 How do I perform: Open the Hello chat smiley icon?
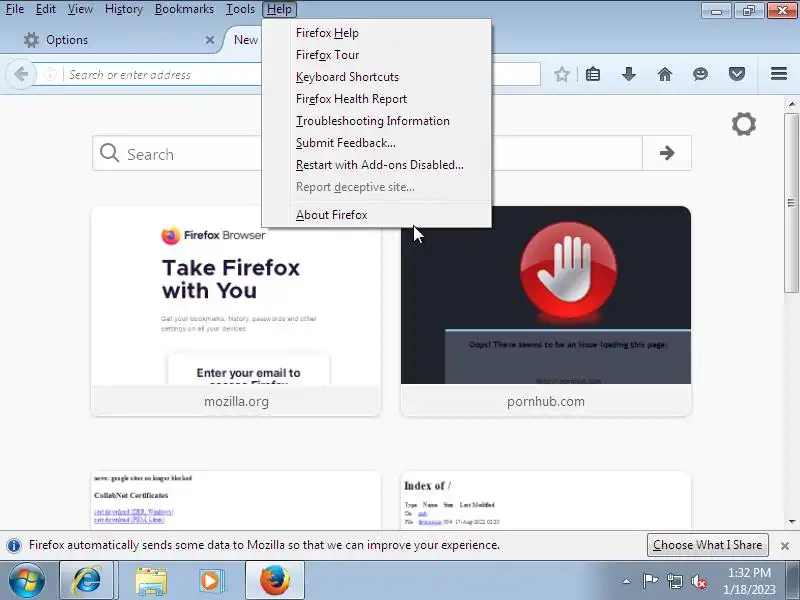[701, 74]
